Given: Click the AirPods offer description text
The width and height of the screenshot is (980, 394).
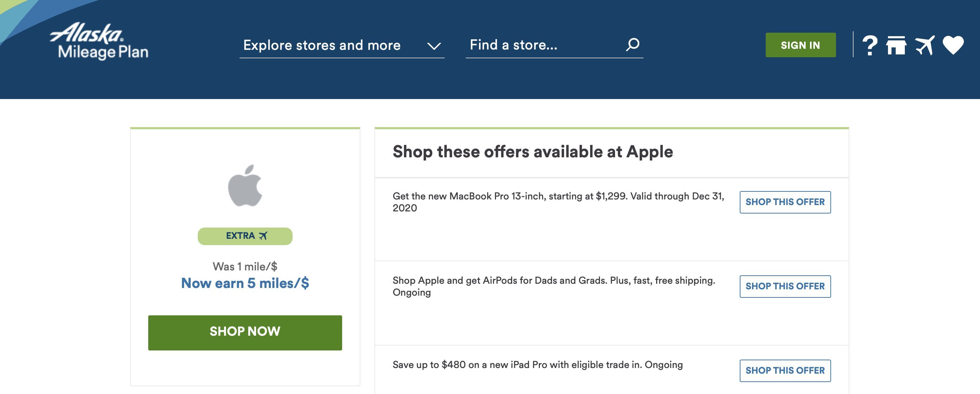Looking at the screenshot, I should (x=554, y=287).
